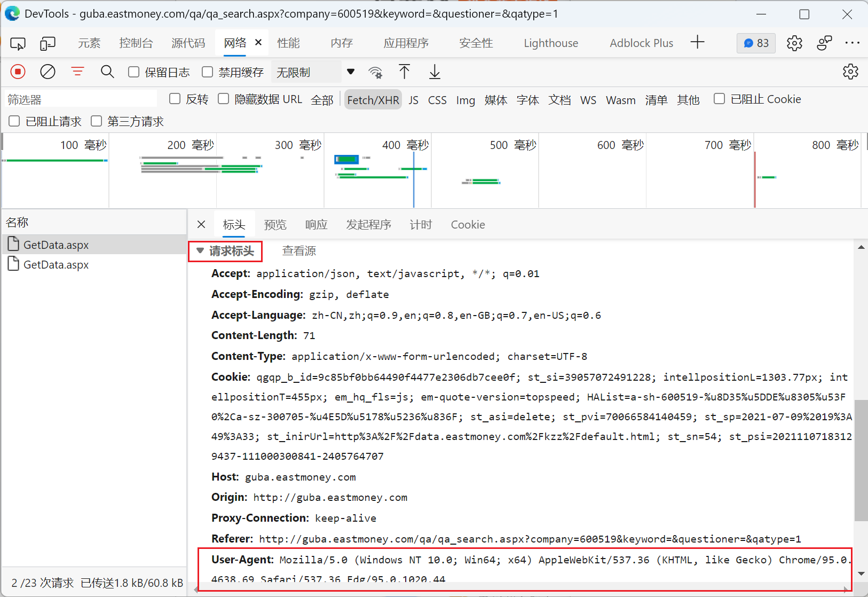This screenshot has height=597, width=868.
Task: Check 已阻止 Cookie checkbox
Action: click(x=720, y=99)
